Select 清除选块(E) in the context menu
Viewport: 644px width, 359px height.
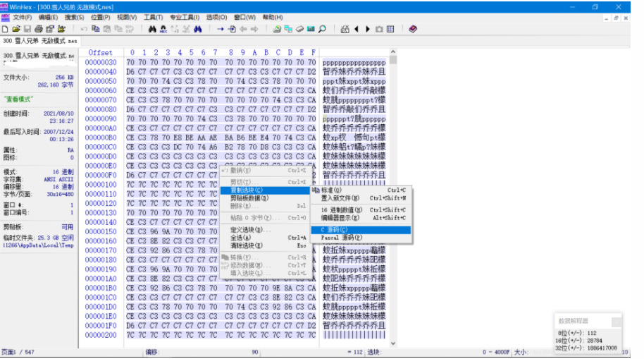click(x=265, y=245)
